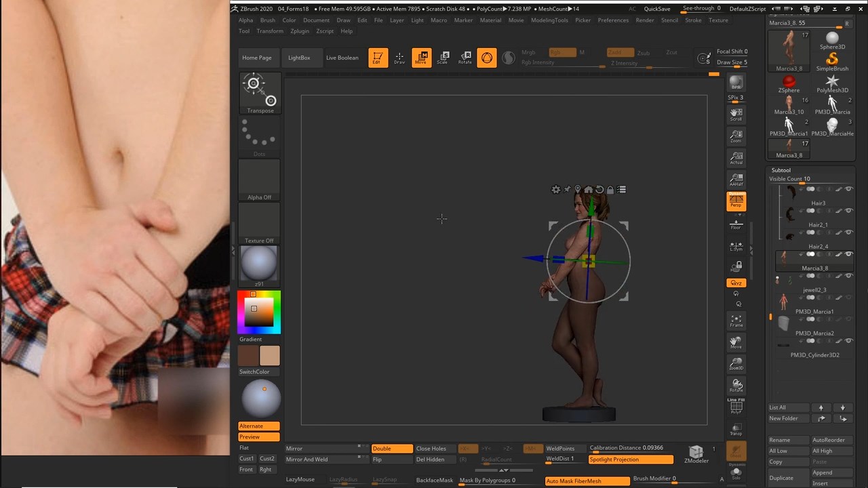
Task: Choose the Rotate tool in top toolbar
Action: 465,58
